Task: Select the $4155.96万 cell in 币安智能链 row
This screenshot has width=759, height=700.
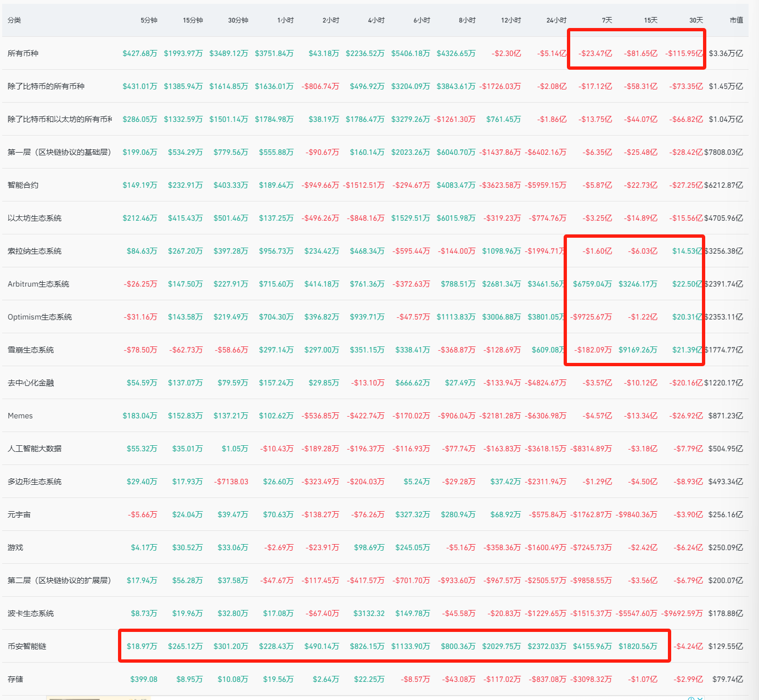Action: coord(592,646)
